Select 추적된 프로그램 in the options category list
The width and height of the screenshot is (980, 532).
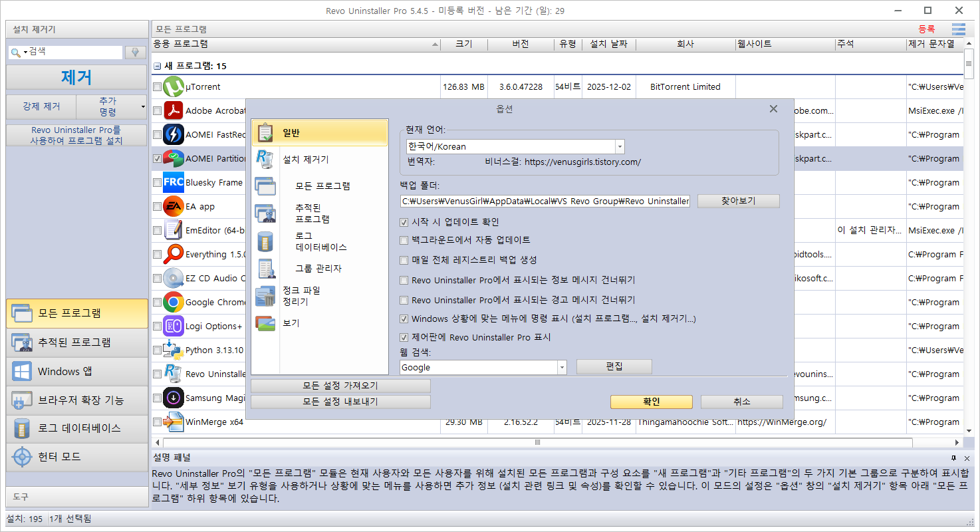[320, 213]
